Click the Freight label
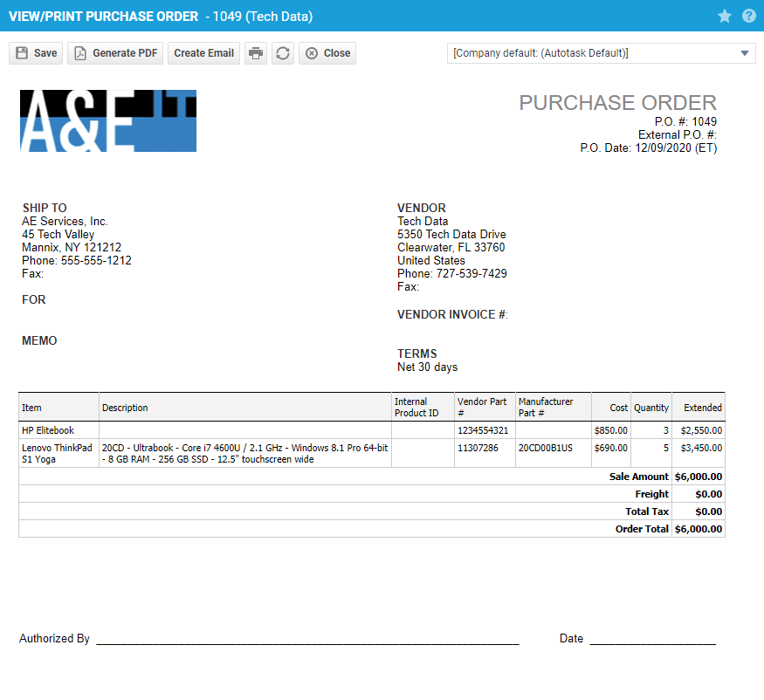 pos(652,494)
